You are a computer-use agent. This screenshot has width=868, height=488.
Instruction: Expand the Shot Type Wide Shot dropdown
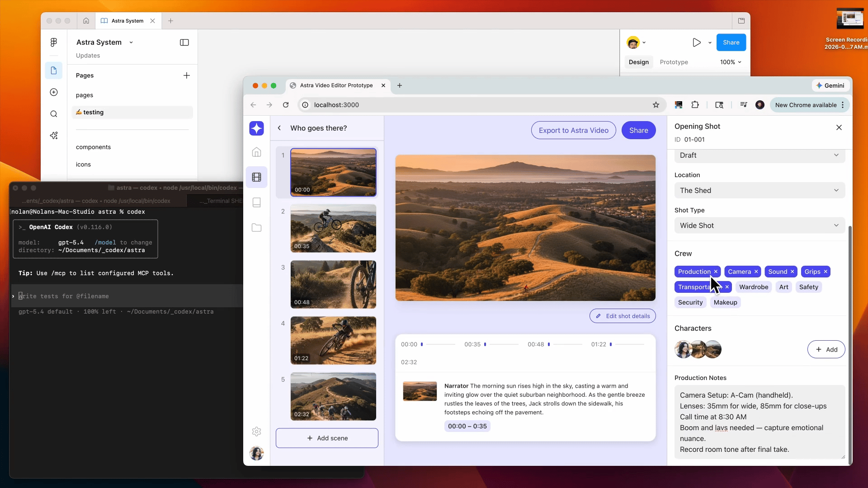coord(759,225)
